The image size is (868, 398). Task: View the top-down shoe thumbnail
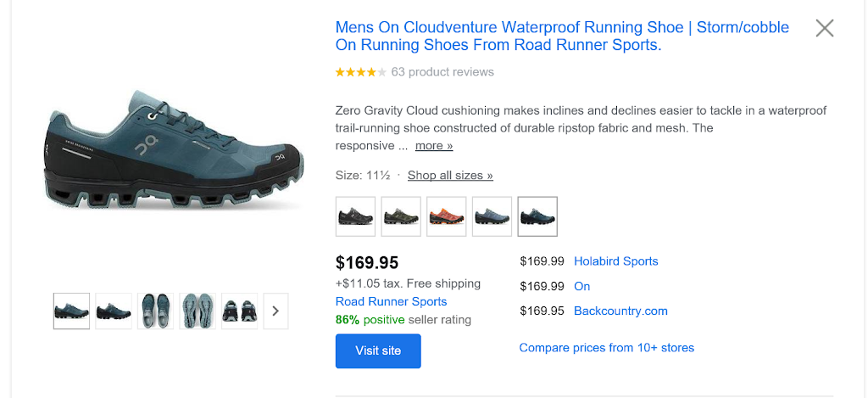tap(155, 311)
